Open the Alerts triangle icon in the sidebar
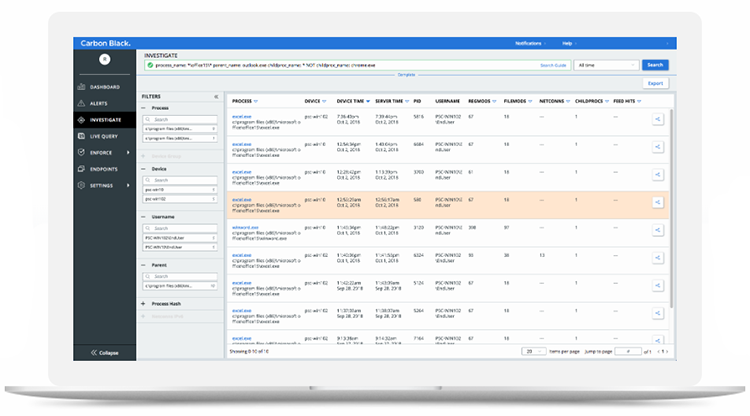This screenshot has width=750, height=416. pyautogui.click(x=81, y=103)
